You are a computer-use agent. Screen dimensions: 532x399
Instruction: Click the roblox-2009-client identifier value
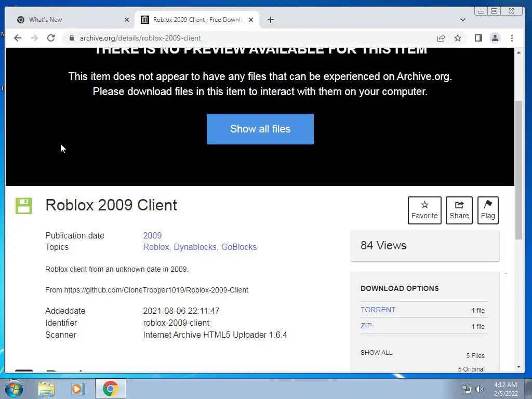pyautogui.click(x=176, y=323)
